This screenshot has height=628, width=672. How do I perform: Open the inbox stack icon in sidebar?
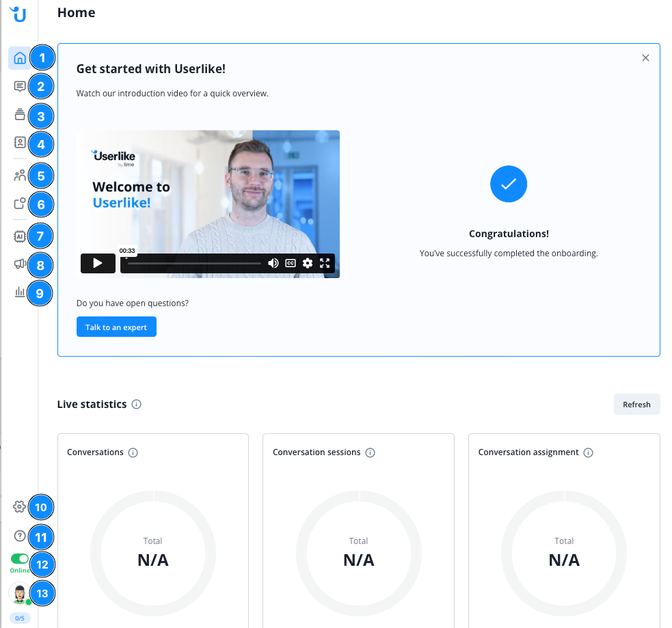[x=20, y=114]
